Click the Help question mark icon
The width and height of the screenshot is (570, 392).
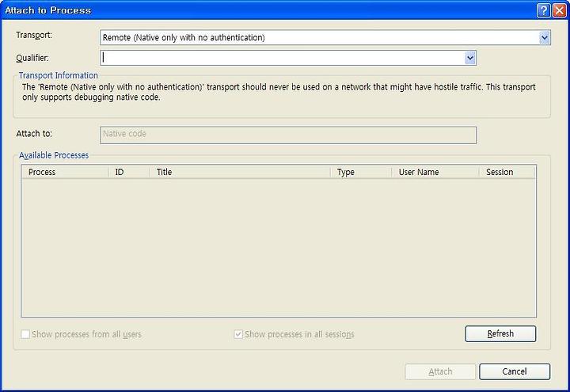543,10
